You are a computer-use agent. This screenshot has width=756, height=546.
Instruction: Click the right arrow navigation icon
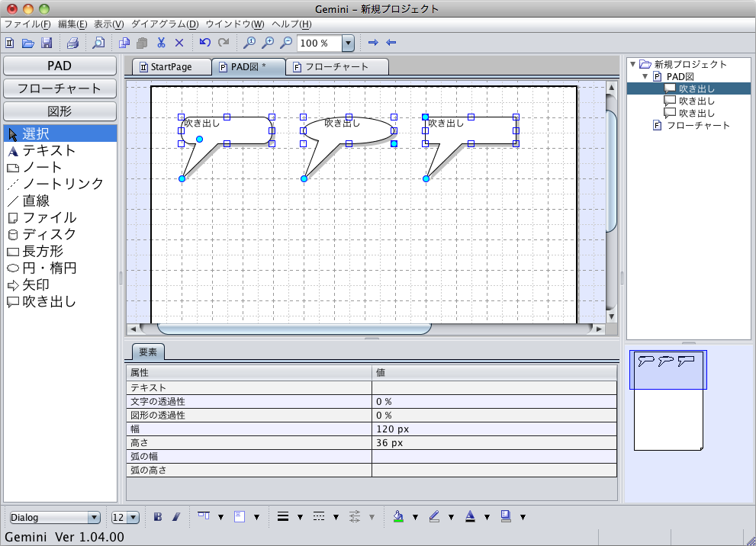[373, 43]
